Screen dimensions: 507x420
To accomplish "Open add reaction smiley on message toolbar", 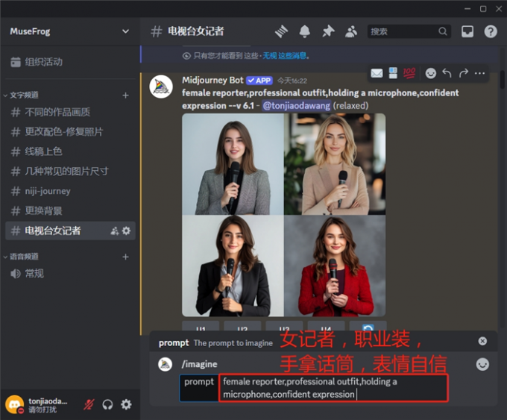I will 430,73.
